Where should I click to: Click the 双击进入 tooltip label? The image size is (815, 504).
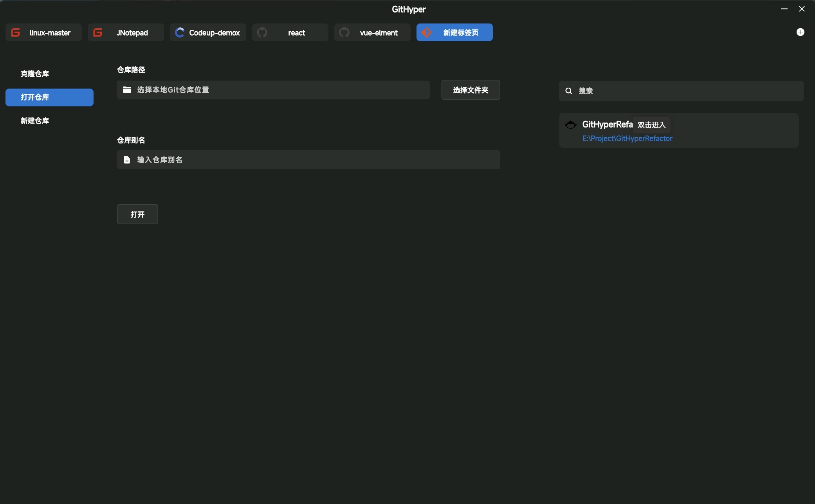pos(651,125)
